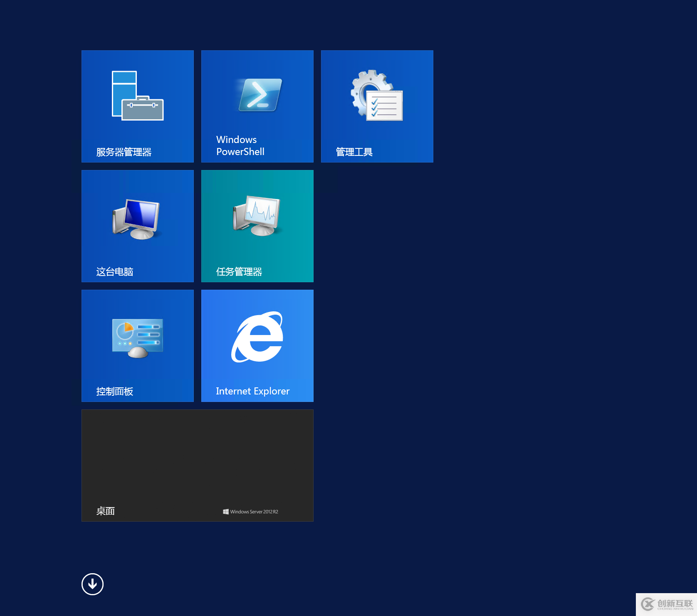Click the Windows PowerShell text label
The width and height of the screenshot is (697, 616).
(240, 145)
